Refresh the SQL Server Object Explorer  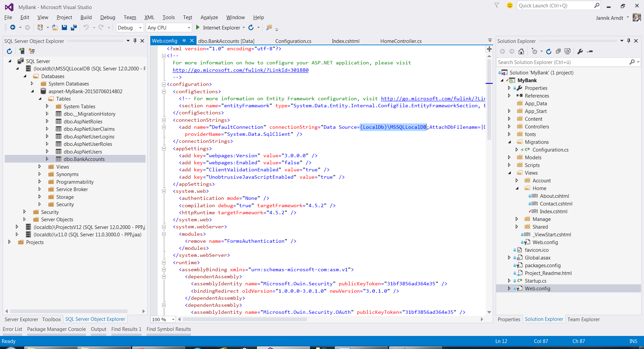click(x=9, y=51)
